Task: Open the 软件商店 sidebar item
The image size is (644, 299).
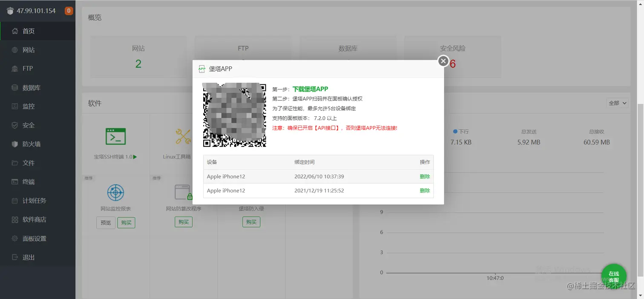Action: (x=37, y=219)
